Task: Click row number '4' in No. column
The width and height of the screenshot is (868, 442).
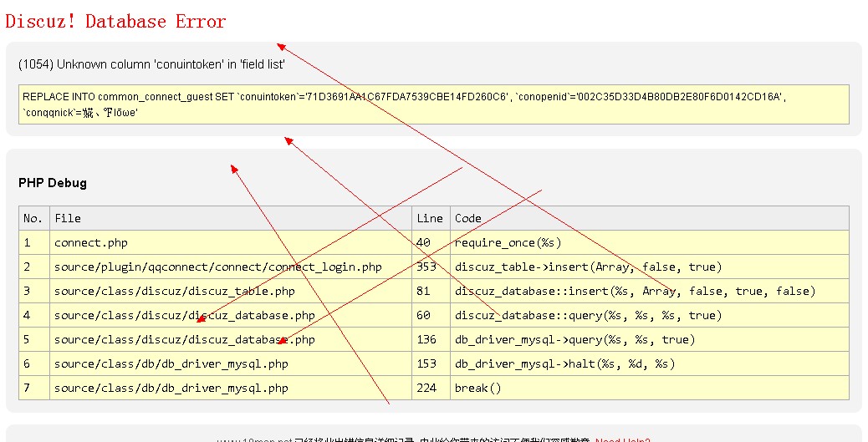Action: (34, 315)
